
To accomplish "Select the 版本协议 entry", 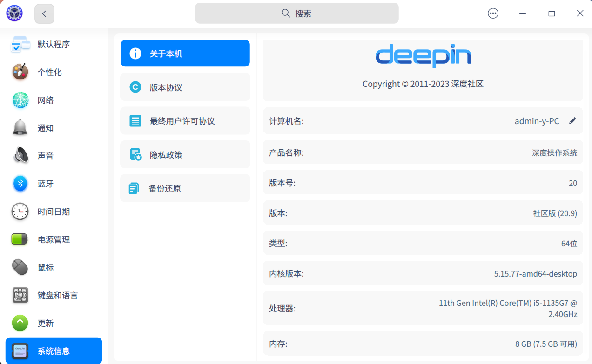I will 185,87.
